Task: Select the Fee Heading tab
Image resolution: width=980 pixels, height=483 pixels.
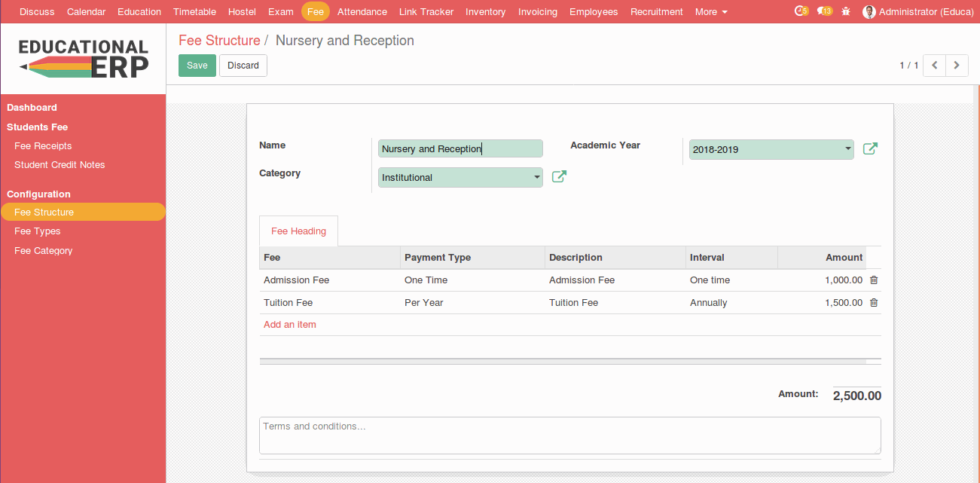Action: click(298, 231)
